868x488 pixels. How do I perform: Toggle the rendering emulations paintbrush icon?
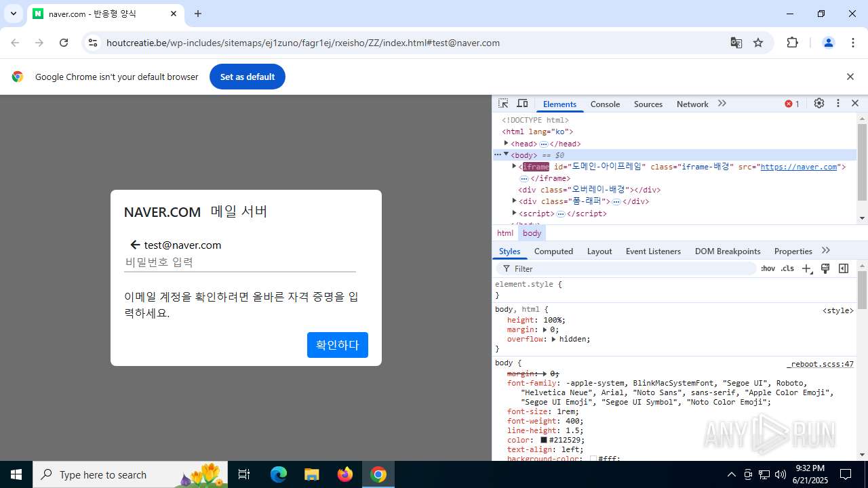pos(825,269)
